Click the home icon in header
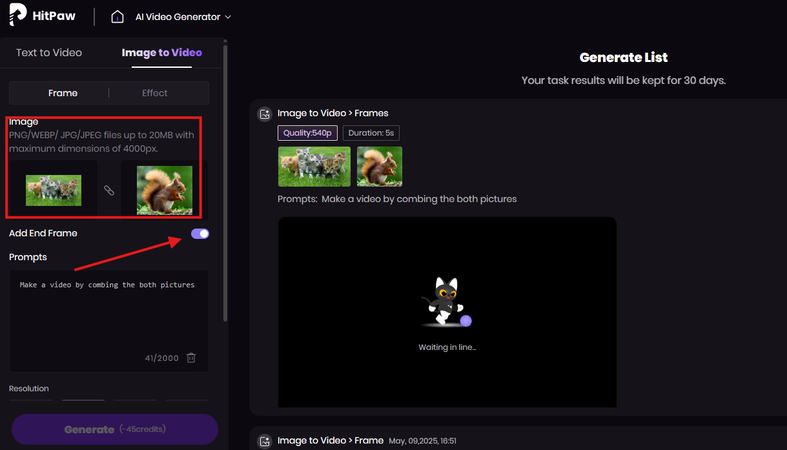Screen dimensions: 787x450 [118, 17]
